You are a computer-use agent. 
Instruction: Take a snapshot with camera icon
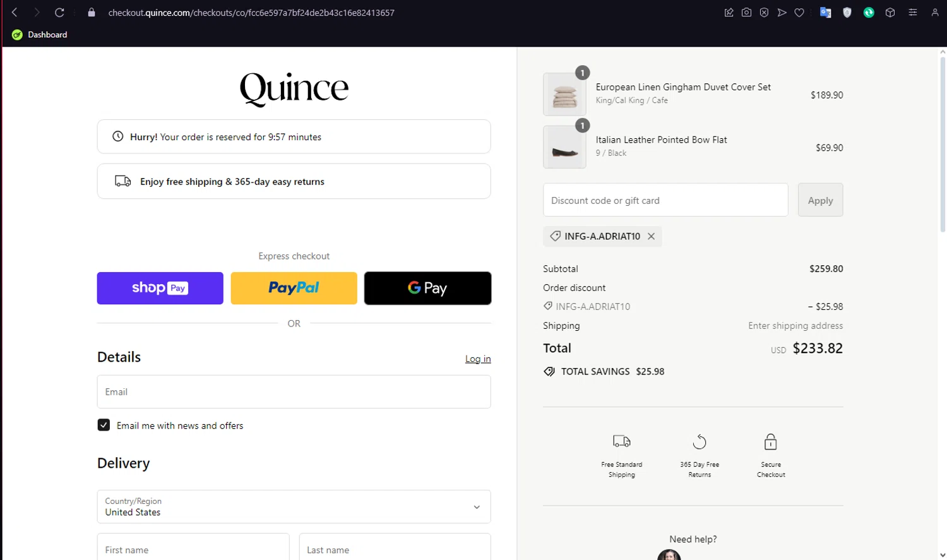[746, 13]
